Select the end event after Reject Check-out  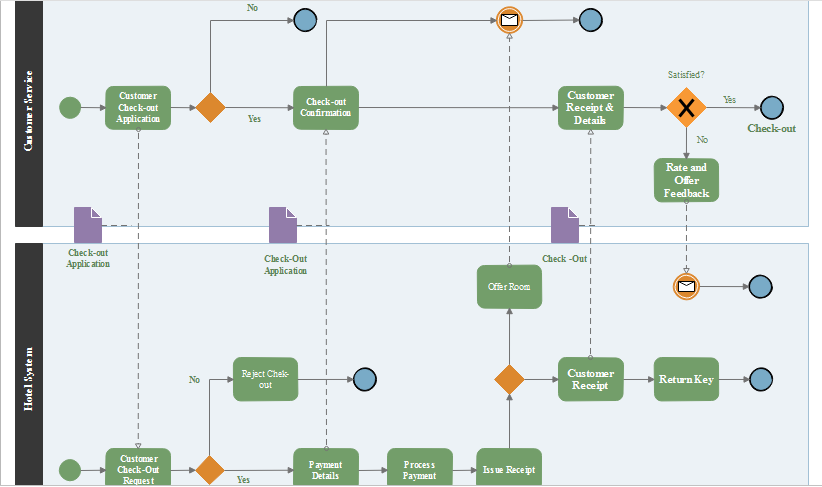[x=364, y=379]
